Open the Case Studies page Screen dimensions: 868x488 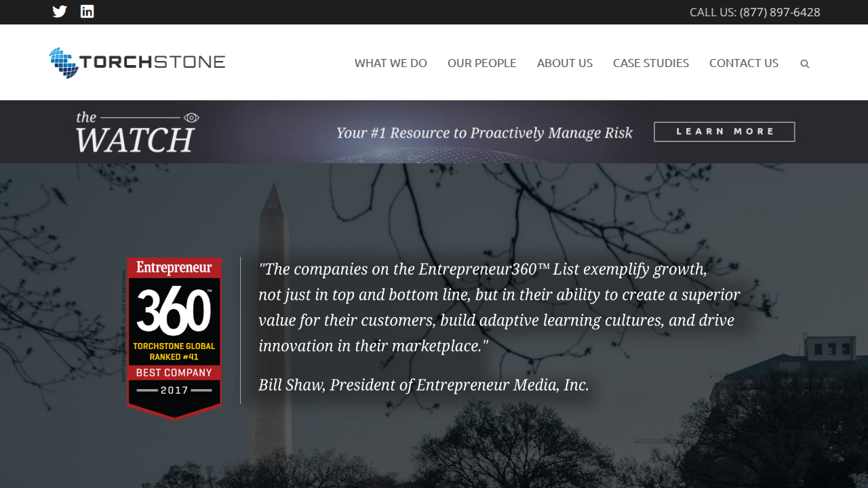point(651,63)
